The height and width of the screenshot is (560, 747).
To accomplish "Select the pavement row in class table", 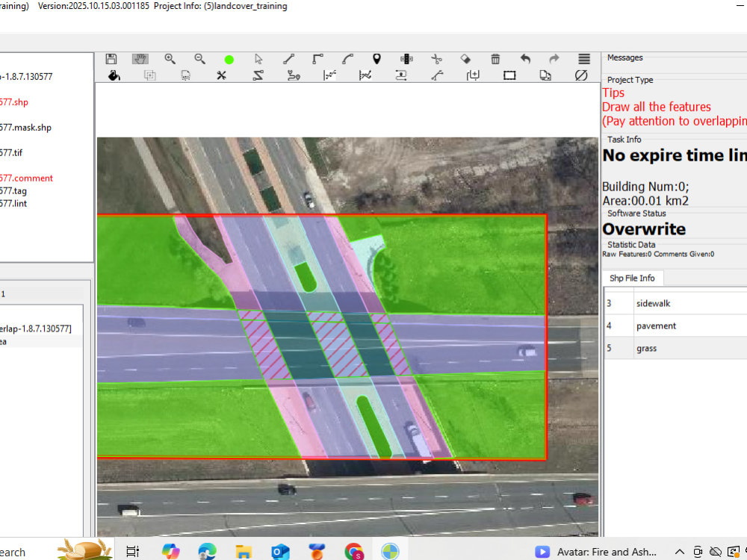I will [x=675, y=326].
